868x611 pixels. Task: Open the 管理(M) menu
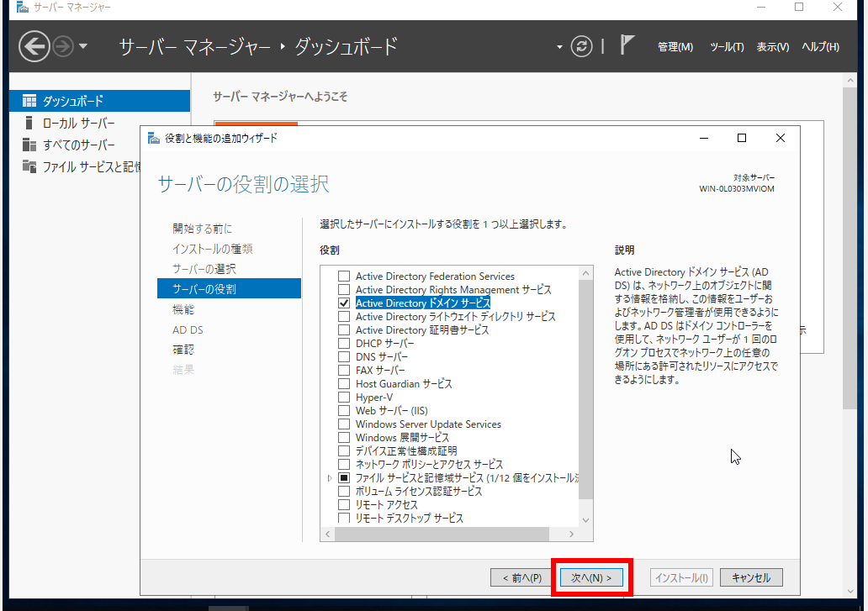[675, 47]
